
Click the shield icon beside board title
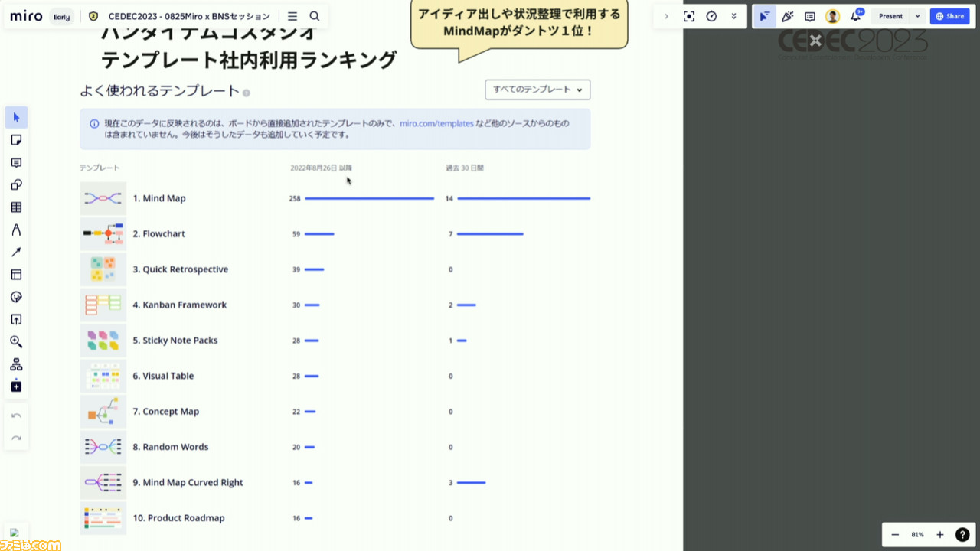click(x=93, y=16)
